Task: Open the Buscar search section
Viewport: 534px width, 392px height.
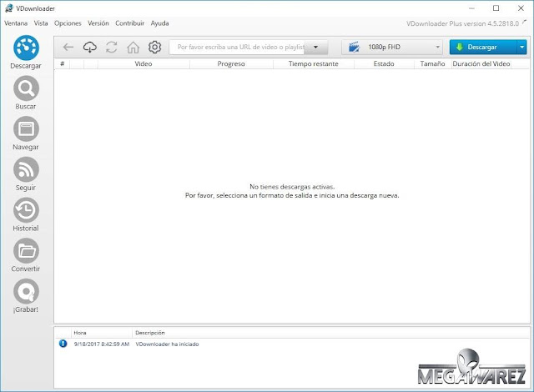Action: click(x=26, y=93)
